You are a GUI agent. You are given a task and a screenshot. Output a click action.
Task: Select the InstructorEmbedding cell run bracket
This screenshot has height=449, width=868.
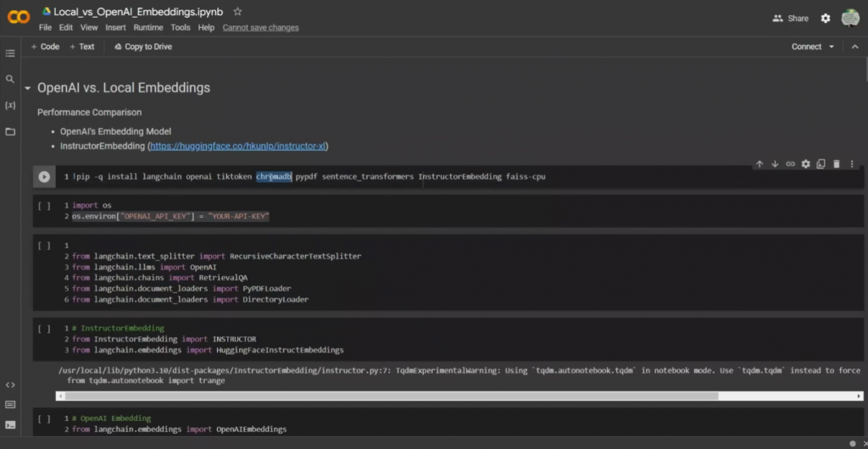pyautogui.click(x=44, y=329)
